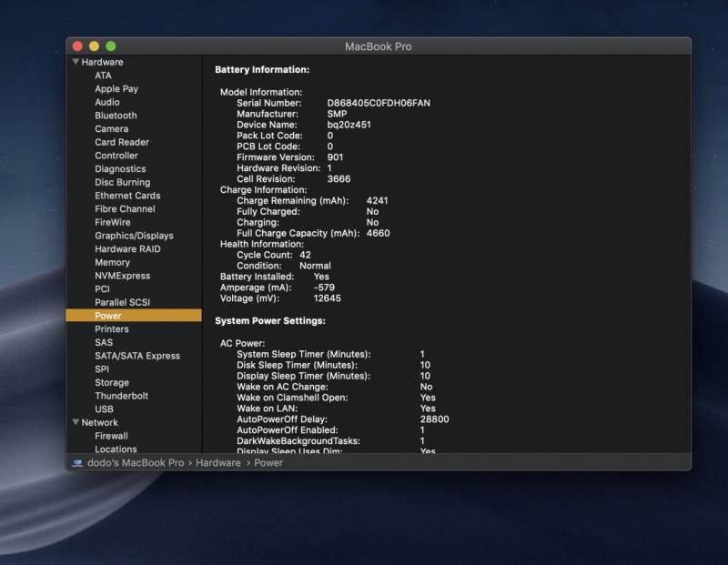
Task: Click the green full-screen button
Action: (110, 46)
